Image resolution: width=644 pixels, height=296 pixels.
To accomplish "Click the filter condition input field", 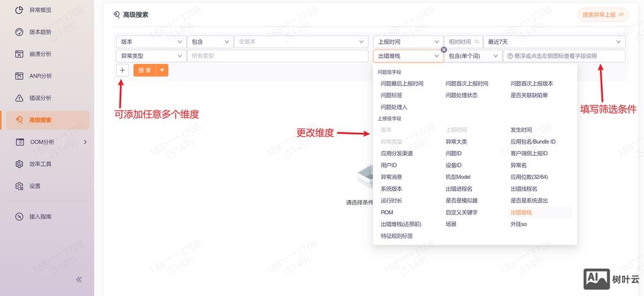I will coord(564,56).
